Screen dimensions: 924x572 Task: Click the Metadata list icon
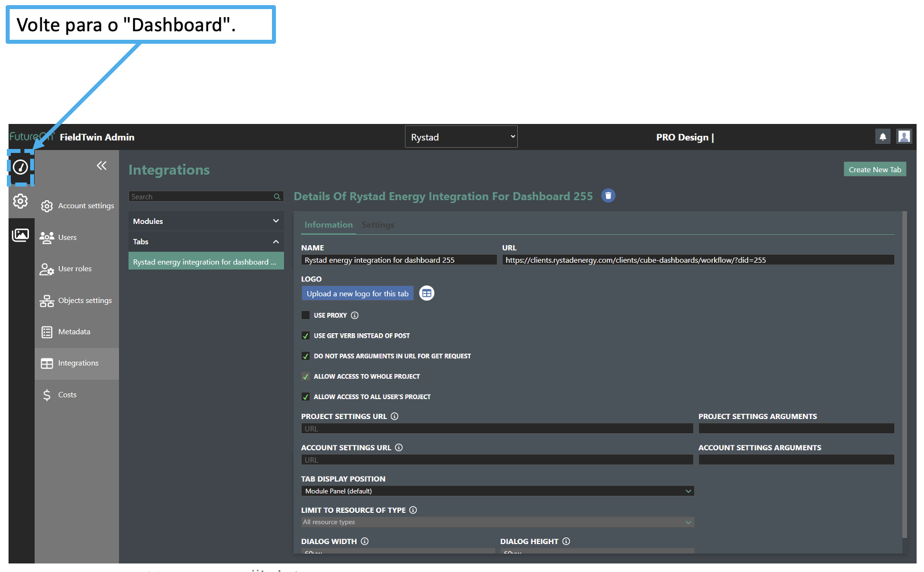(x=47, y=332)
